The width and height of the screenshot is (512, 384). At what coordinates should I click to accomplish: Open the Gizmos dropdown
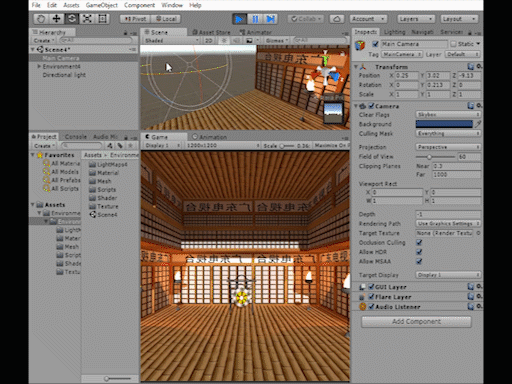(x=277, y=40)
